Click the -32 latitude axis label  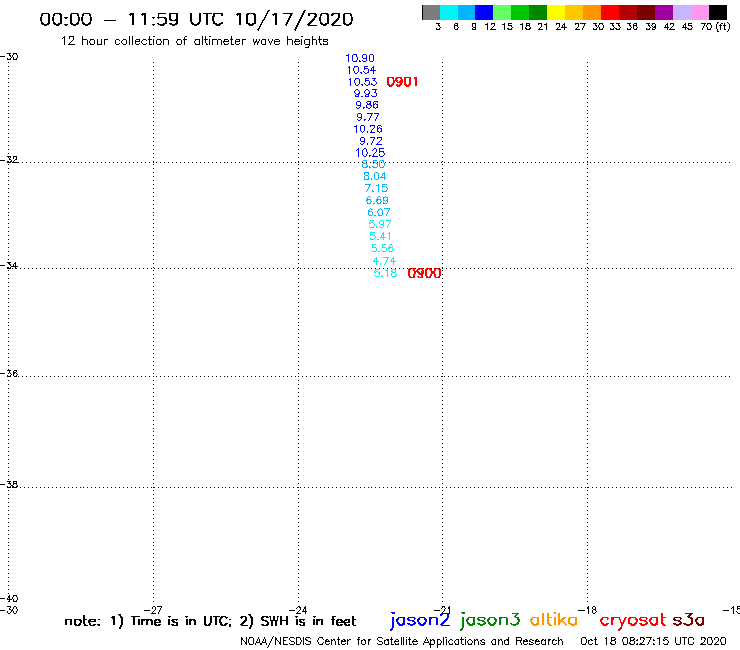coord(9,160)
